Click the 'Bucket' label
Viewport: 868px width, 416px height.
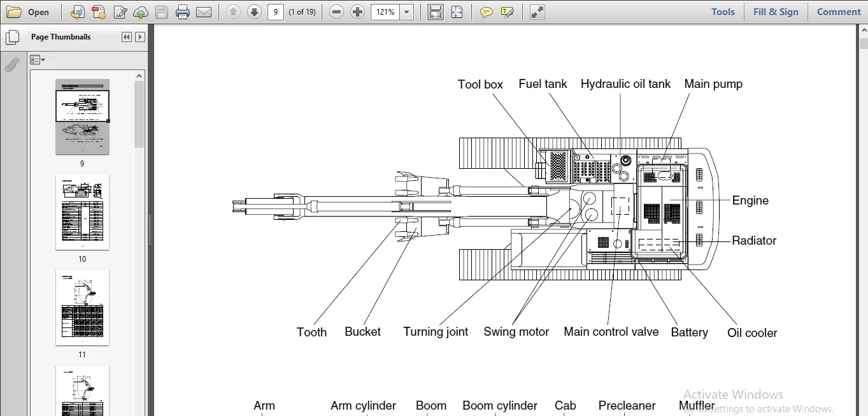coord(362,331)
